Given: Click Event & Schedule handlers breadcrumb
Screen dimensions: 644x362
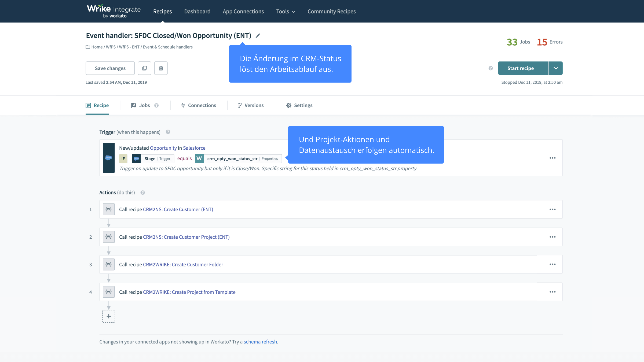Looking at the screenshot, I should [x=168, y=47].
